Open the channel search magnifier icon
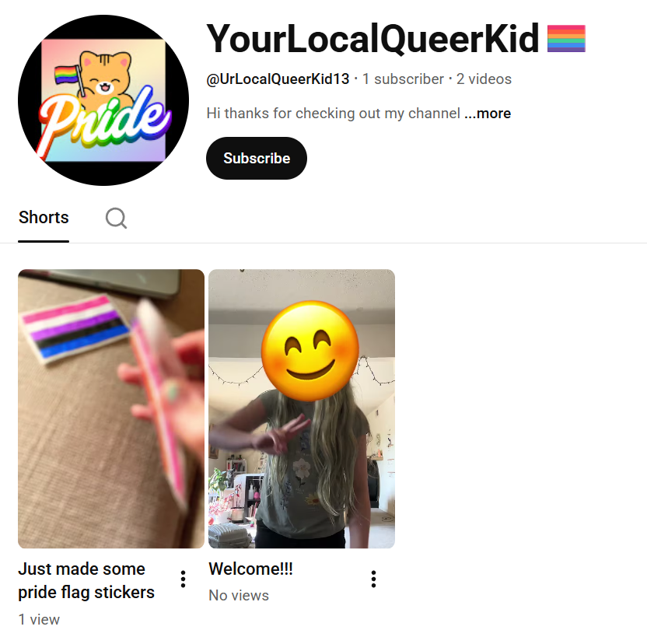 [x=116, y=218]
